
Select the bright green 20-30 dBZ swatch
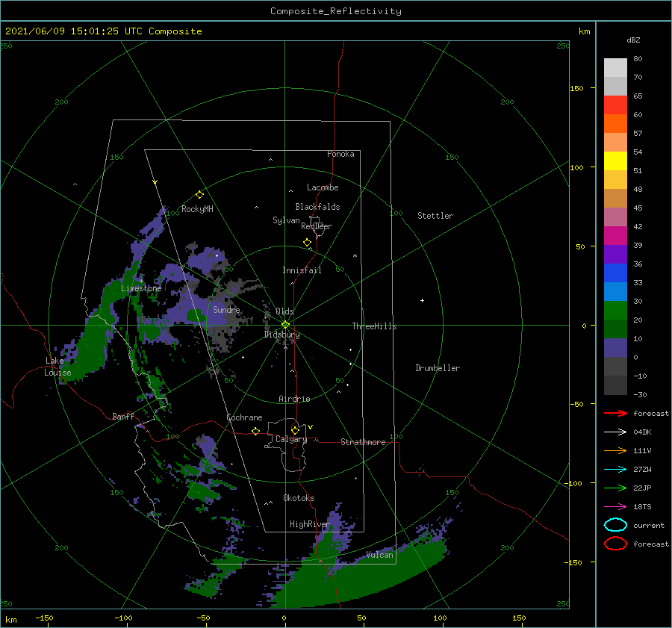pyautogui.click(x=615, y=310)
